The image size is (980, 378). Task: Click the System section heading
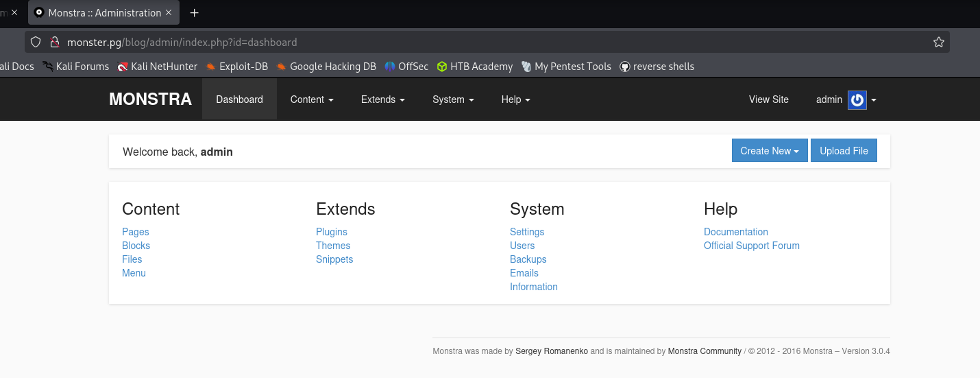coord(537,209)
